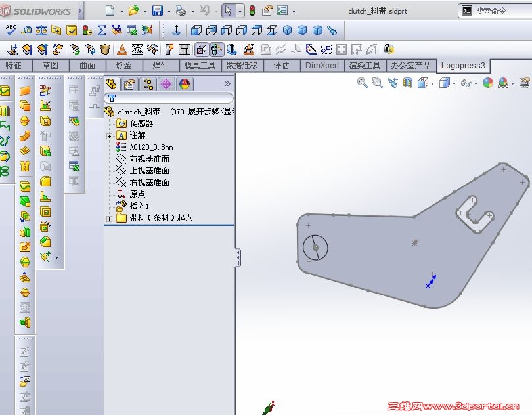Toggle the highlighted wireframe cube button

(x=202, y=49)
